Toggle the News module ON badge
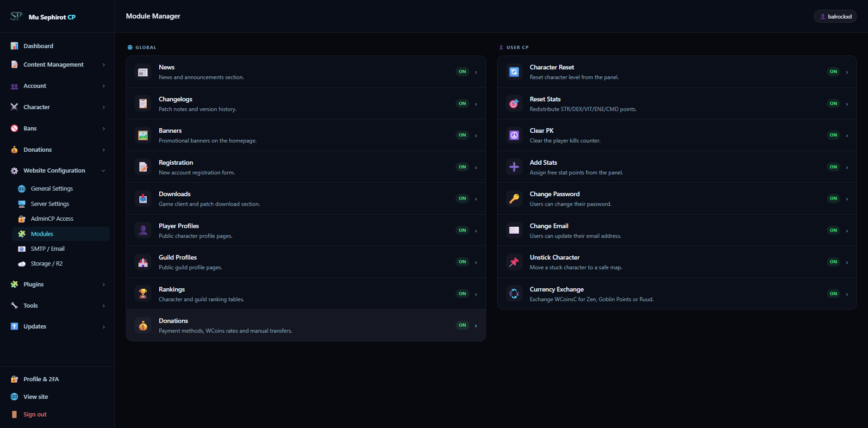The image size is (868, 428). tap(462, 72)
